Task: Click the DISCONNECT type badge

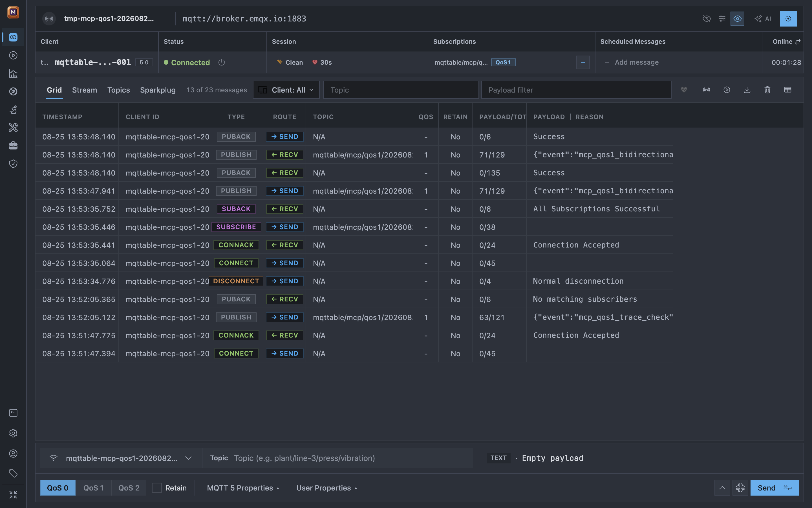Action: [236, 281]
